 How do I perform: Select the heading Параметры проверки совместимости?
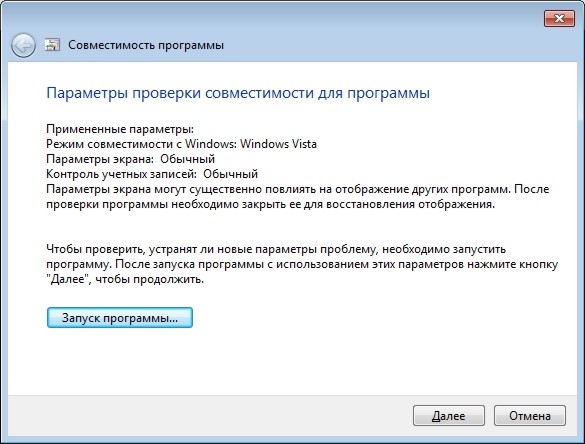pyautogui.click(x=180, y=93)
